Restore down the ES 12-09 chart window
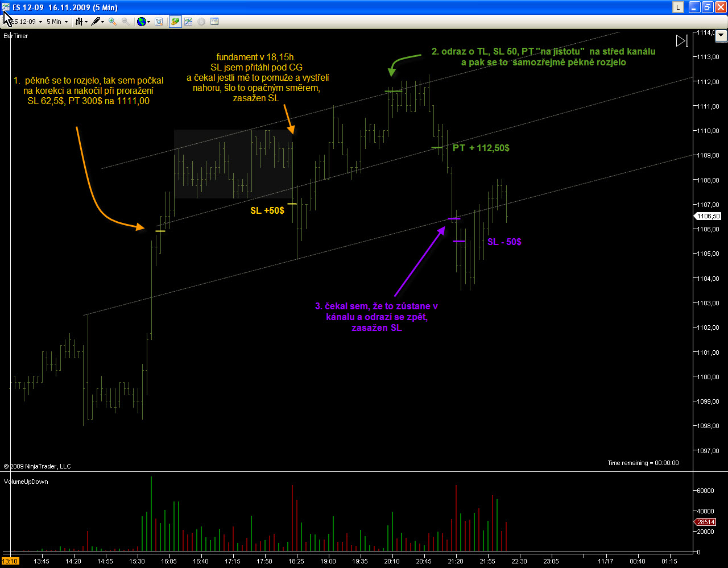The height and width of the screenshot is (568, 728). tap(708, 7)
